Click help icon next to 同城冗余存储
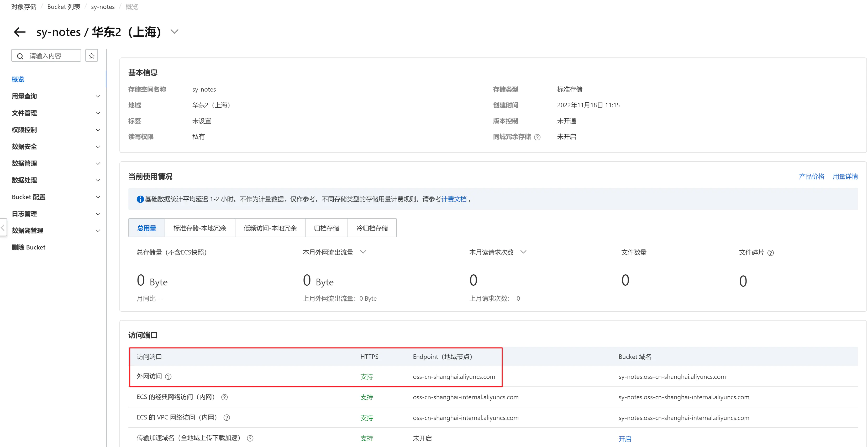868x447 pixels. tap(538, 137)
